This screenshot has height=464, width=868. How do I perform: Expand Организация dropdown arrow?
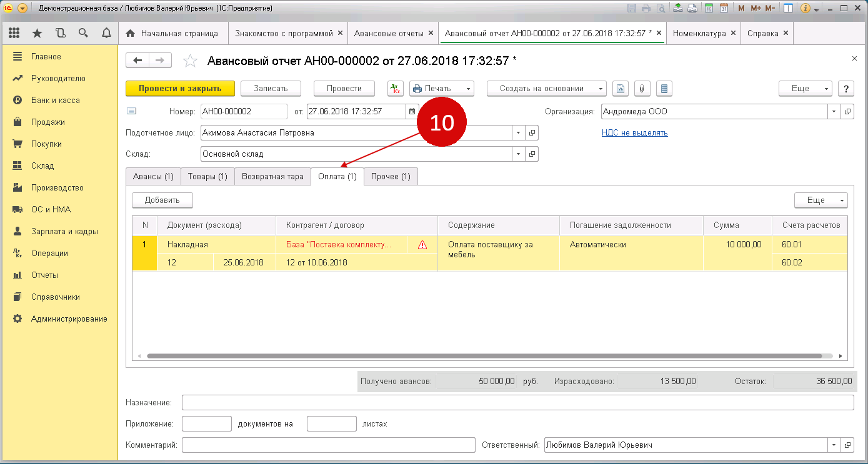click(834, 112)
